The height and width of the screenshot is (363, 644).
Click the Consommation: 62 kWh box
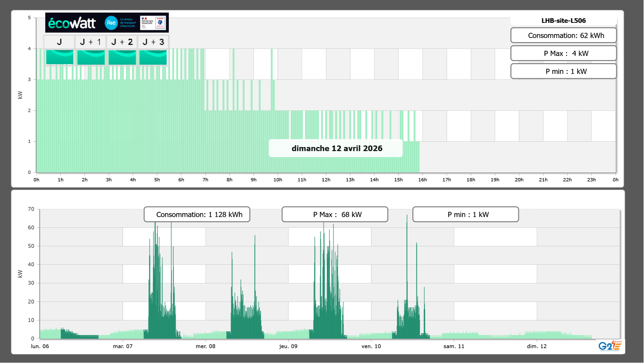(x=563, y=35)
